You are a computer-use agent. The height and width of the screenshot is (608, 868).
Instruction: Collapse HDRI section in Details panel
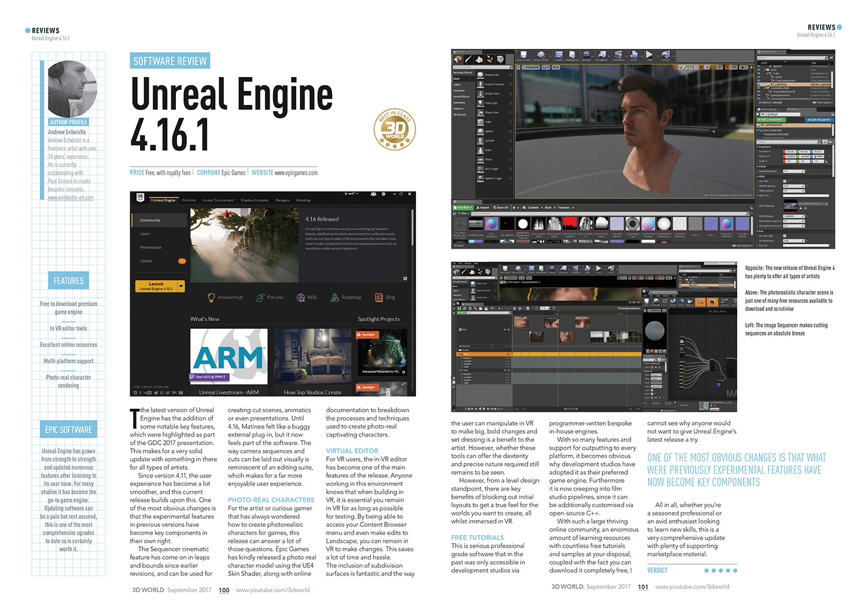coord(757,177)
